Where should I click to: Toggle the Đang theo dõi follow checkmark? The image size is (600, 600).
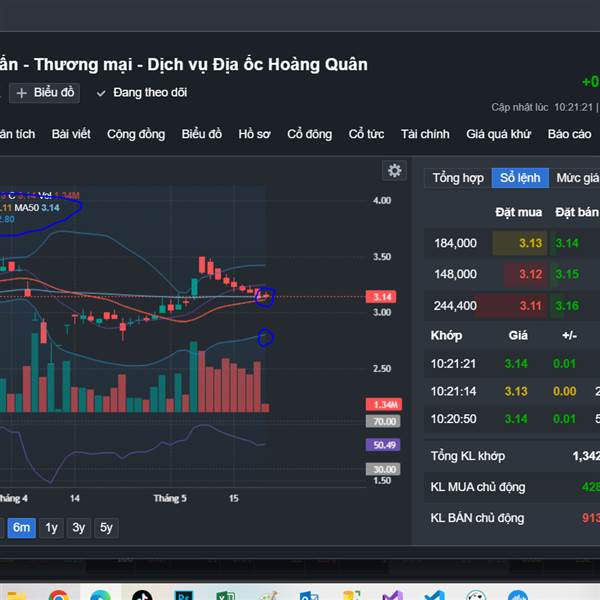(x=101, y=93)
